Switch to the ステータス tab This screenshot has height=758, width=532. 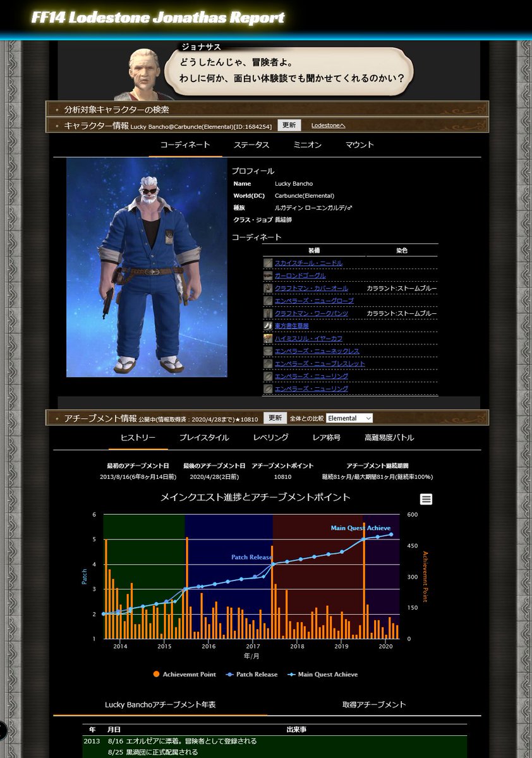point(251,145)
